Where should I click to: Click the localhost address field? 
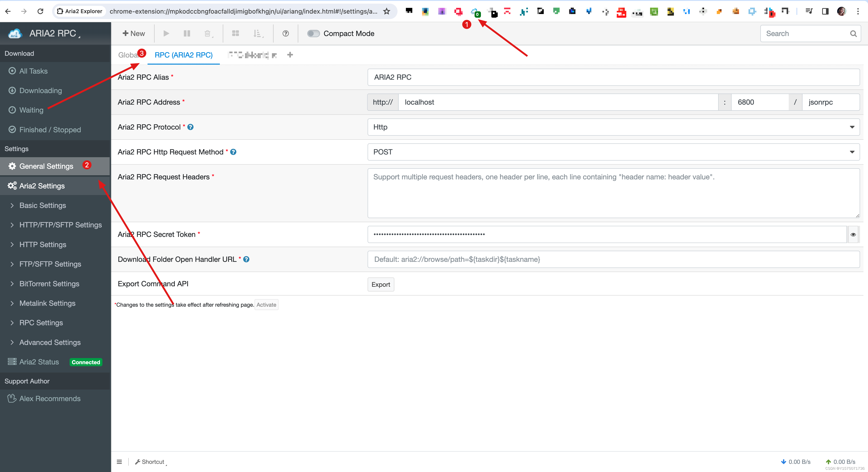point(558,102)
